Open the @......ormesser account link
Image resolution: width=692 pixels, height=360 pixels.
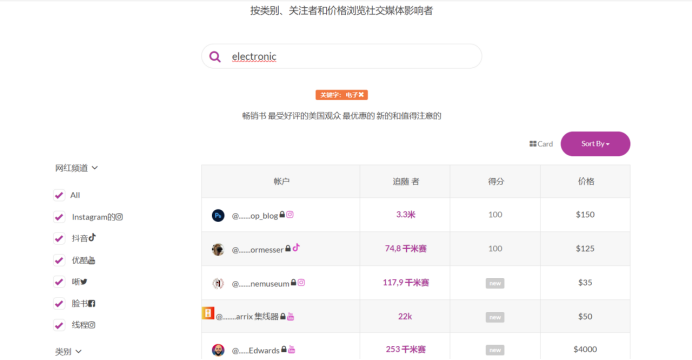click(258, 250)
